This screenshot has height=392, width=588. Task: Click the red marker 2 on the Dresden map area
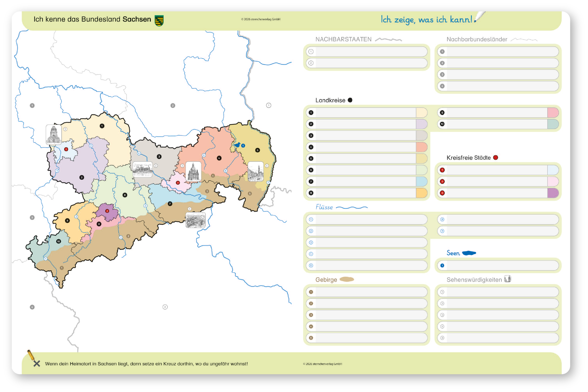(178, 183)
